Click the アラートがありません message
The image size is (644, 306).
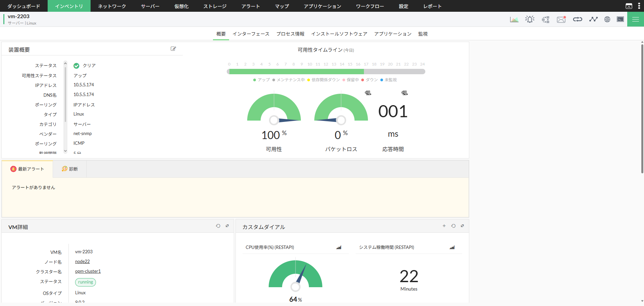[x=34, y=187]
